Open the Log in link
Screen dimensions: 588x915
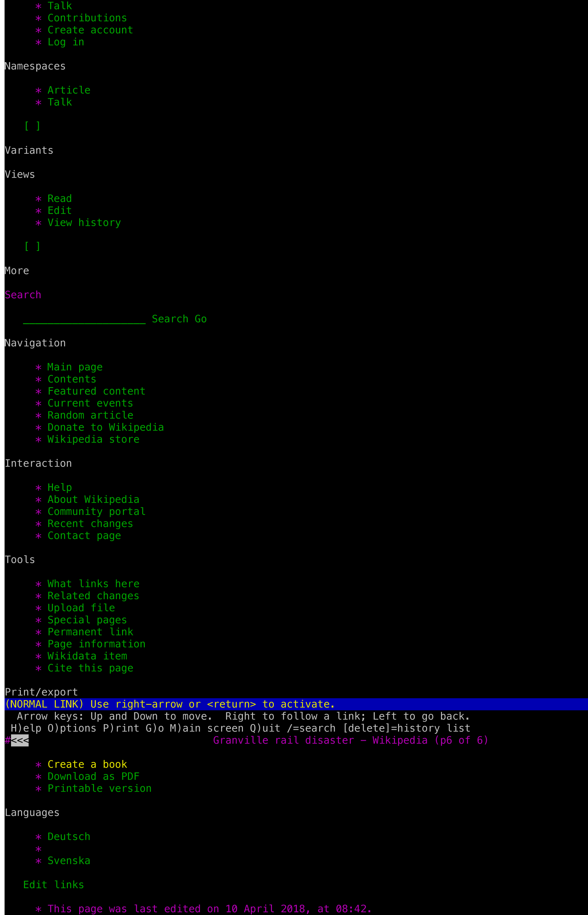click(66, 42)
